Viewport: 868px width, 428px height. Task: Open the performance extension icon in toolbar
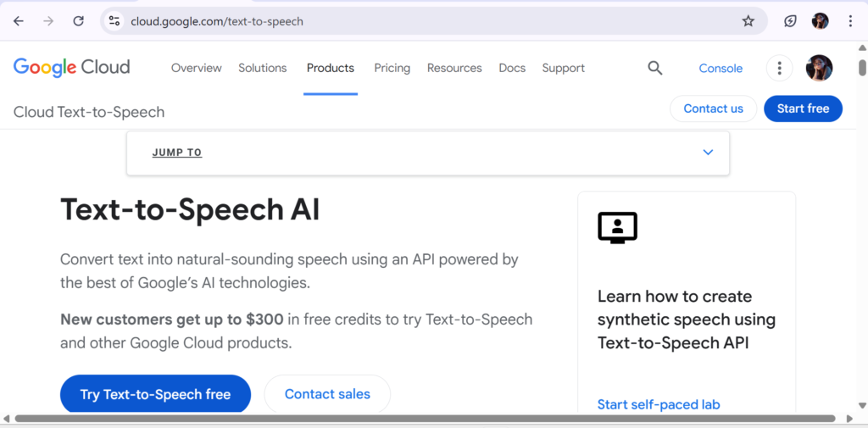(790, 21)
